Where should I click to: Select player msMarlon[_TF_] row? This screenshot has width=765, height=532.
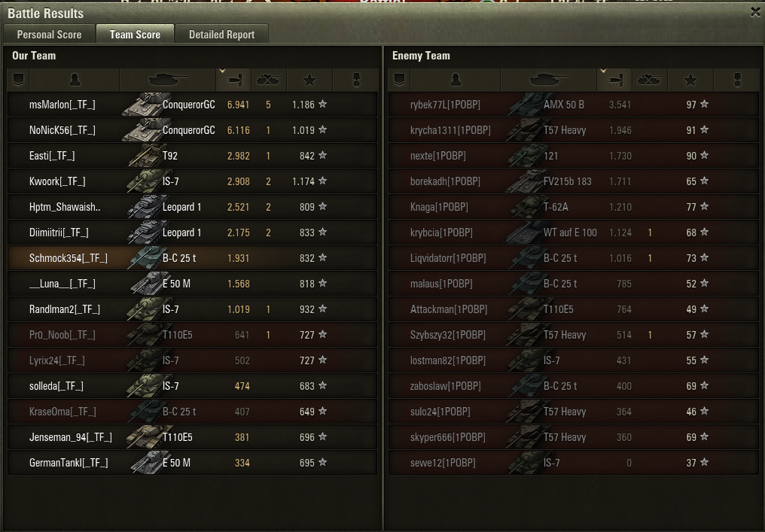tap(192, 105)
